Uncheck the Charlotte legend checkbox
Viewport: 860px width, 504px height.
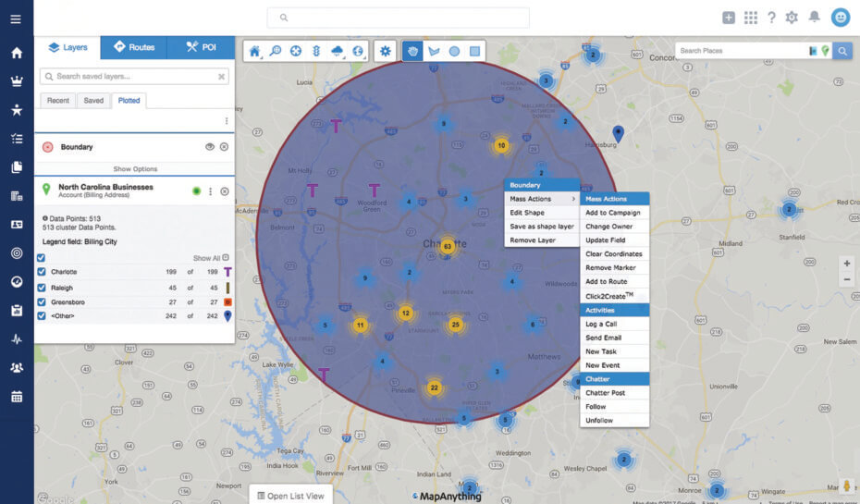tap(41, 272)
